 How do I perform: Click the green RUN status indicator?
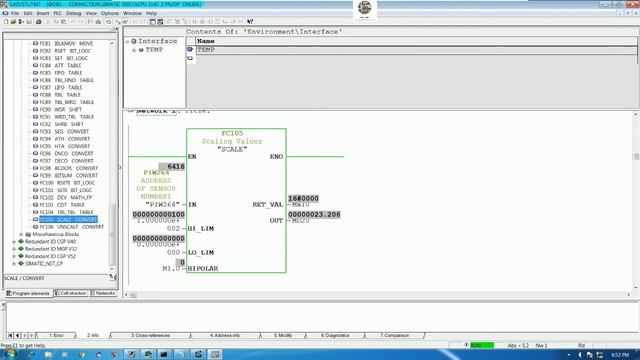(x=482, y=346)
